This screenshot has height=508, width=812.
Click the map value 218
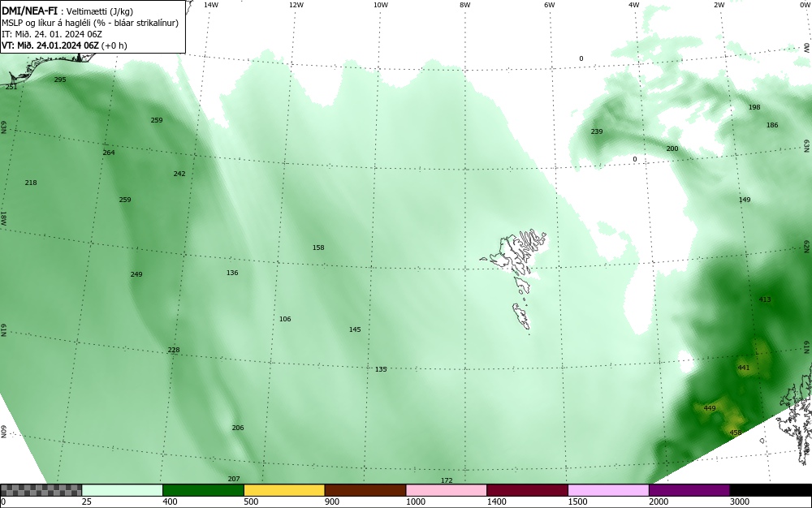pos(31,183)
